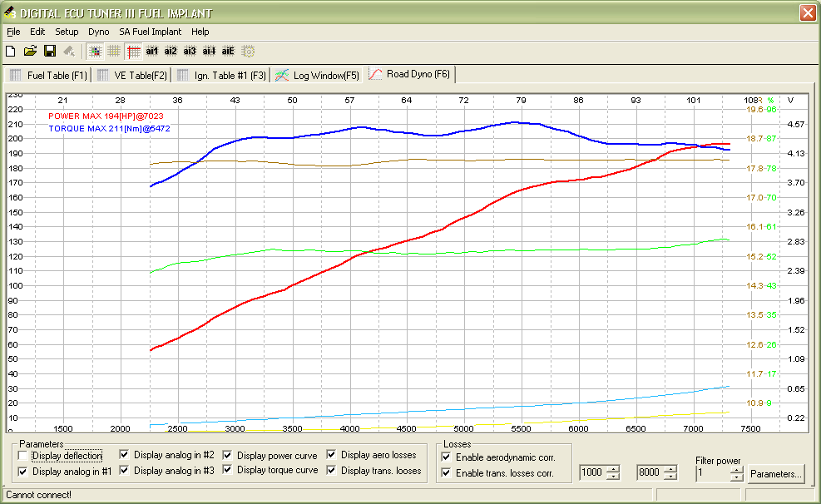
Task: Increase the Filter power value
Action: pyautogui.click(x=736, y=469)
